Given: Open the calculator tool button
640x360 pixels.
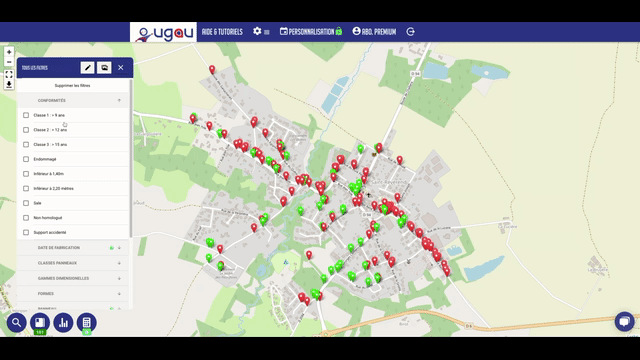Looking at the screenshot, I should coord(87,322).
